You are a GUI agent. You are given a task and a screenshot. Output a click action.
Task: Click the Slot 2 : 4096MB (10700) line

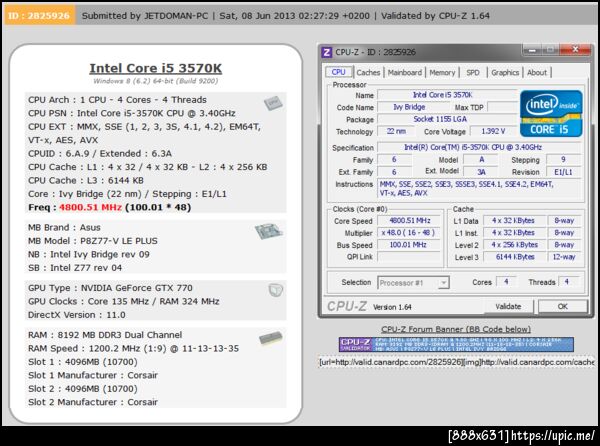[83, 389]
